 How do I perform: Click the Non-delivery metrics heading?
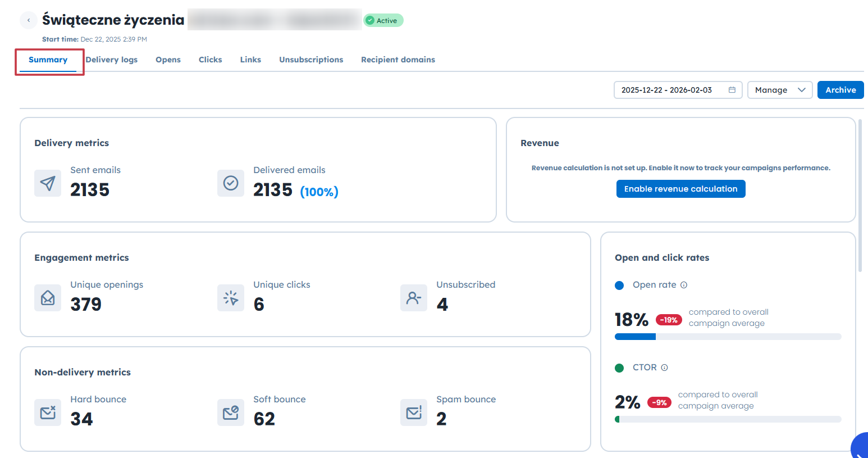(83, 372)
